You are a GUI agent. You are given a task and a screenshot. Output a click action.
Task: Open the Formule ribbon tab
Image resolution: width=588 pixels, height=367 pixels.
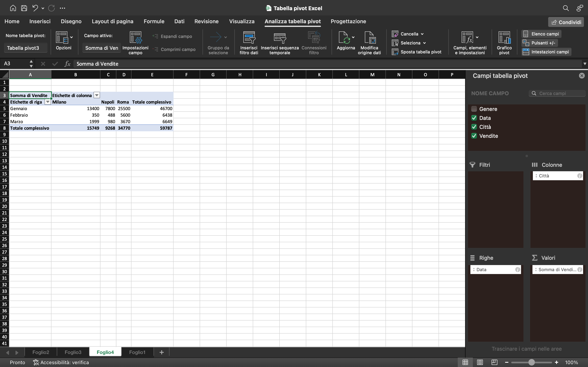coord(154,21)
